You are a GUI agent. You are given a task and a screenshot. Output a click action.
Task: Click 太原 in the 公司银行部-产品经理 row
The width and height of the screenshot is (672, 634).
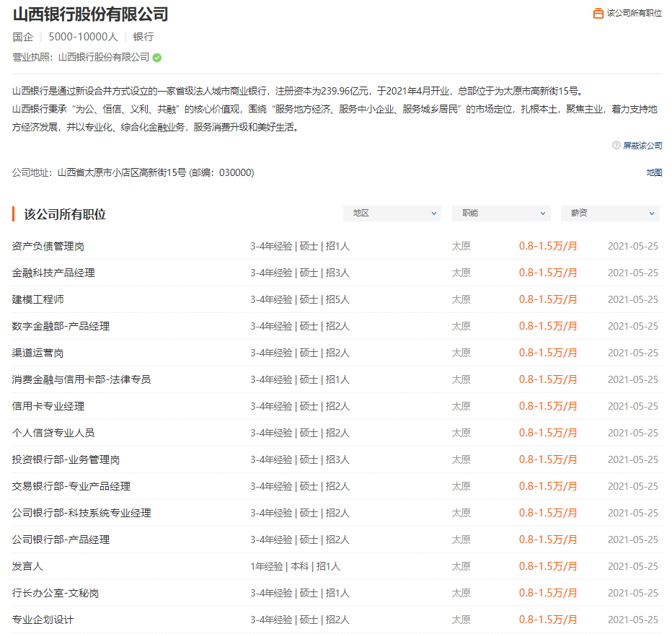[x=461, y=540]
